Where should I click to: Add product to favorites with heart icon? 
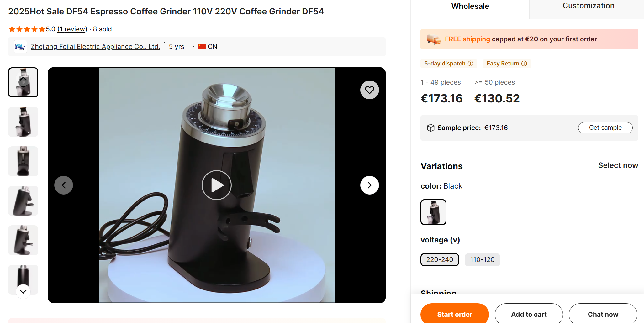pos(370,90)
